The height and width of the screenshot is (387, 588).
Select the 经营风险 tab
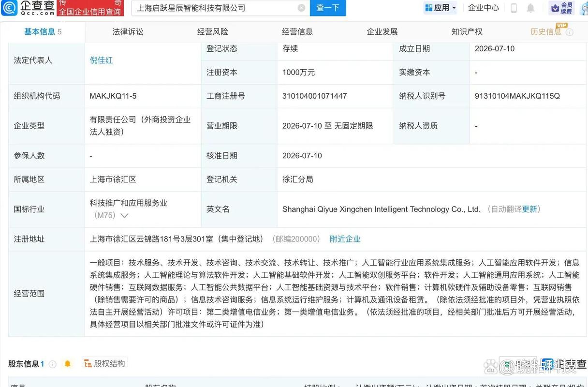coord(213,32)
